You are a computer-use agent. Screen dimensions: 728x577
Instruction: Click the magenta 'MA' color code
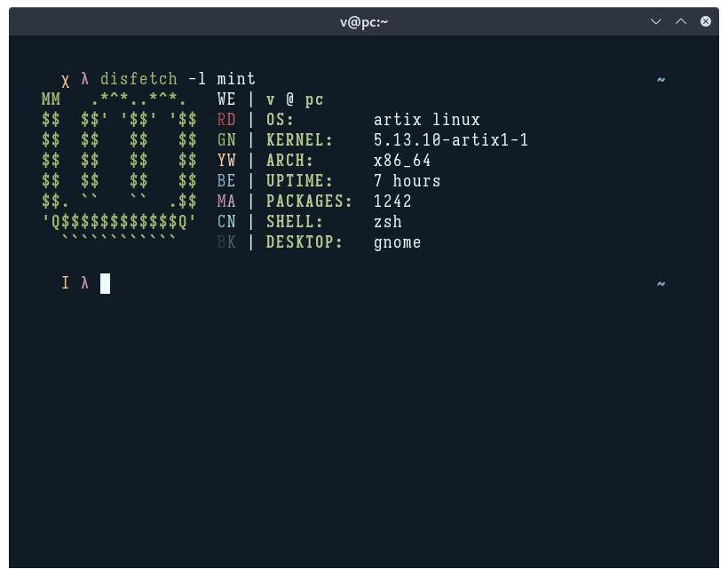[226, 202]
